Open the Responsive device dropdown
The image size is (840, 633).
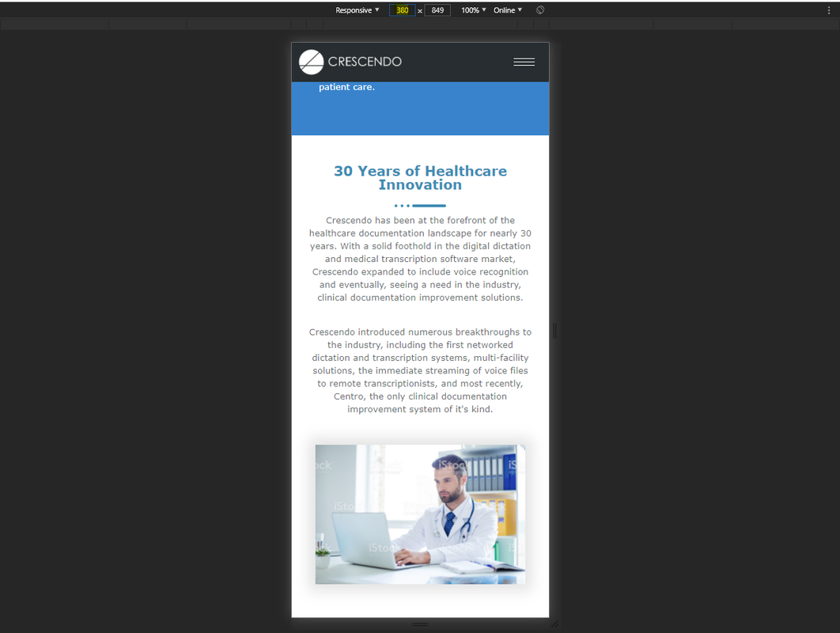[358, 9]
